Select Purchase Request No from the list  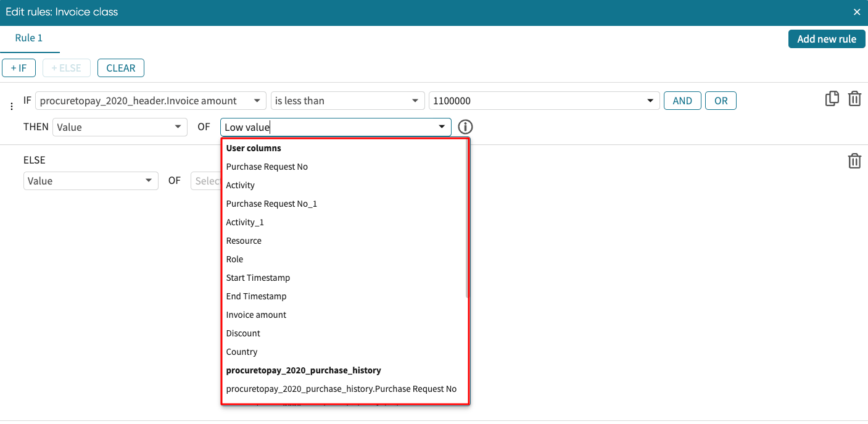(267, 167)
